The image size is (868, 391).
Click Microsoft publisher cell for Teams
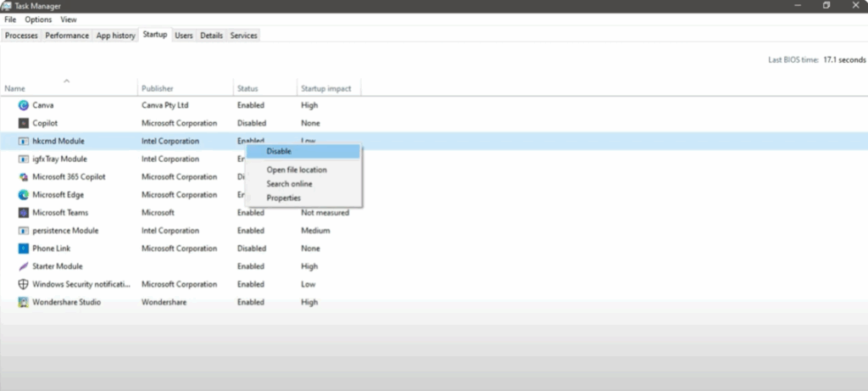[158, 213]
